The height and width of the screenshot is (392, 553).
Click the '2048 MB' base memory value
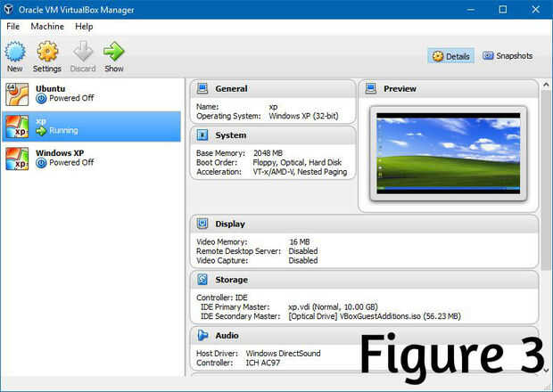268,153
